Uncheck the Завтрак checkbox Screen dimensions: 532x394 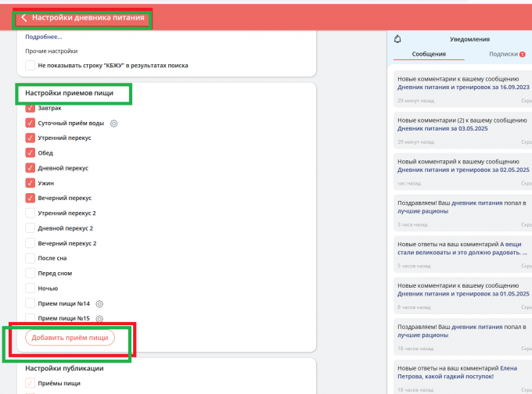31,108
